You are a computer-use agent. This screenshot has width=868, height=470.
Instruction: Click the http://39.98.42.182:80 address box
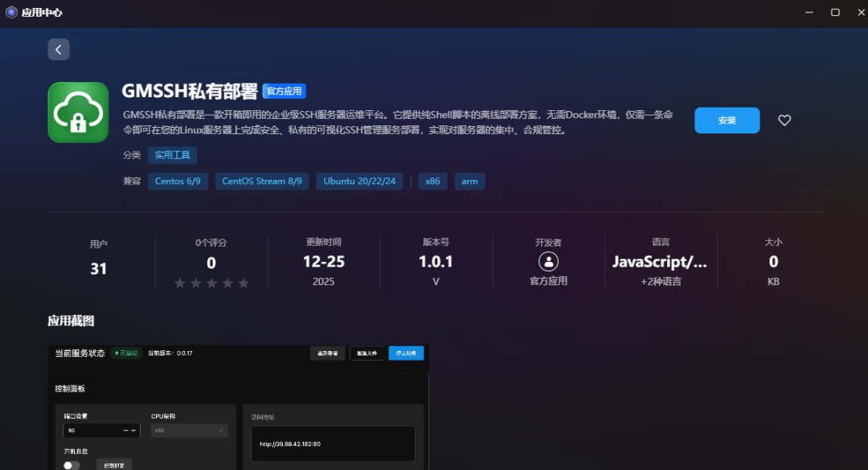coord(333,443)
